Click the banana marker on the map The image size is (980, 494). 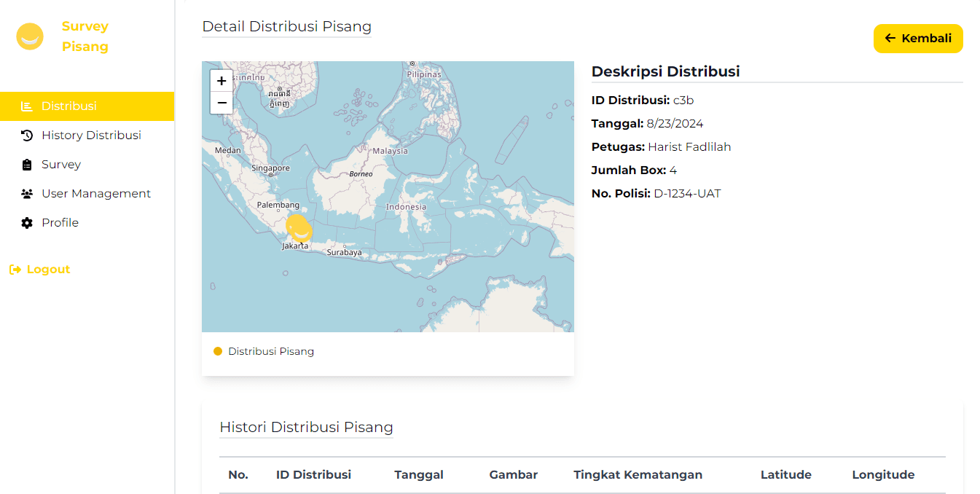tap(298, 228)
